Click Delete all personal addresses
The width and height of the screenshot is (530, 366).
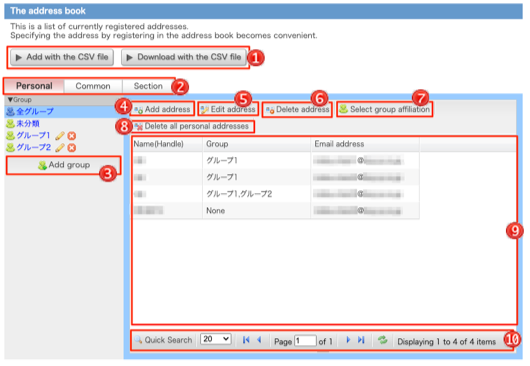coord(191,126)
